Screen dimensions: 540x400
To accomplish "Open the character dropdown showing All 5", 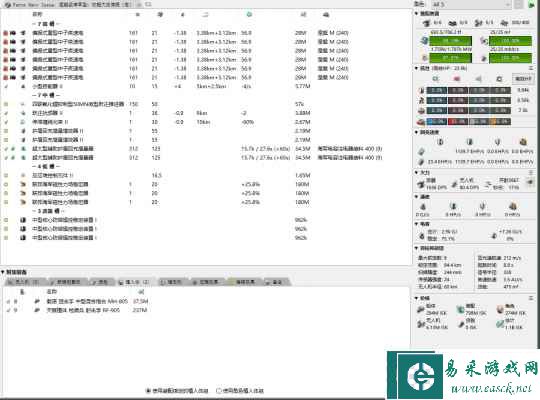I will coord(471,4).
